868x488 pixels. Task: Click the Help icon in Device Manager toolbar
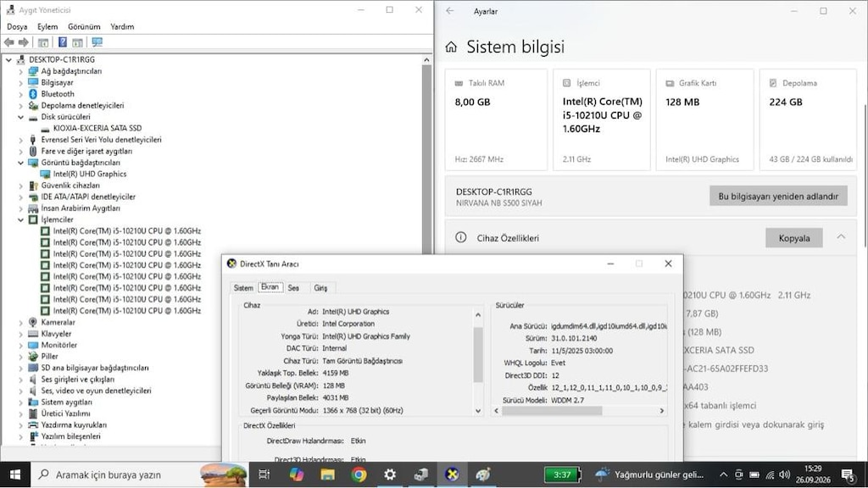pos(63,42)
